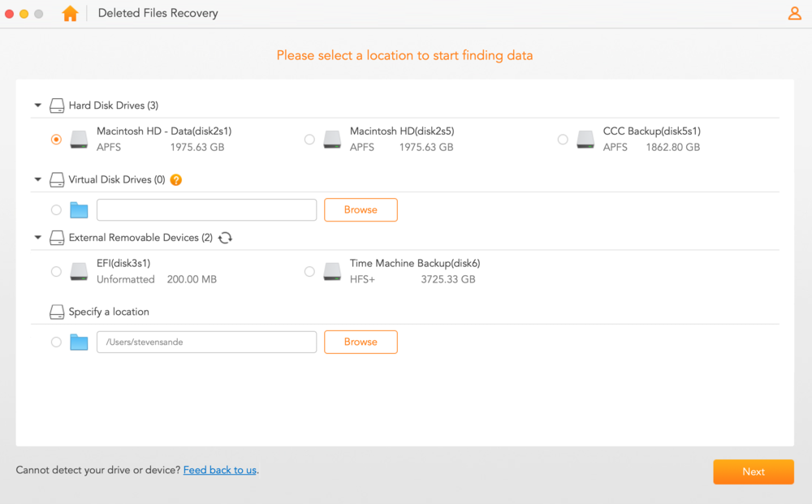Viewport: 812px width, 504px height.
Task: Click the HFS+ file system label
Action: tap(362, 279)
